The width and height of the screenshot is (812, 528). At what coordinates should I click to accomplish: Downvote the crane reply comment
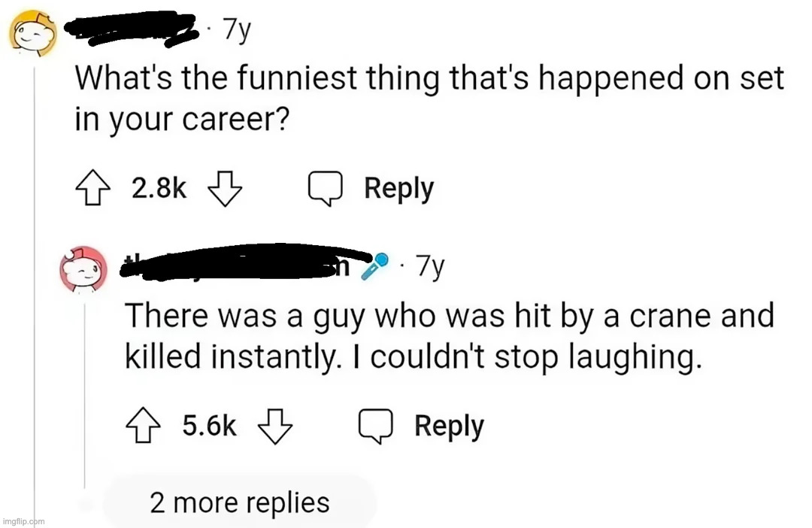click(x=274, y=426)
